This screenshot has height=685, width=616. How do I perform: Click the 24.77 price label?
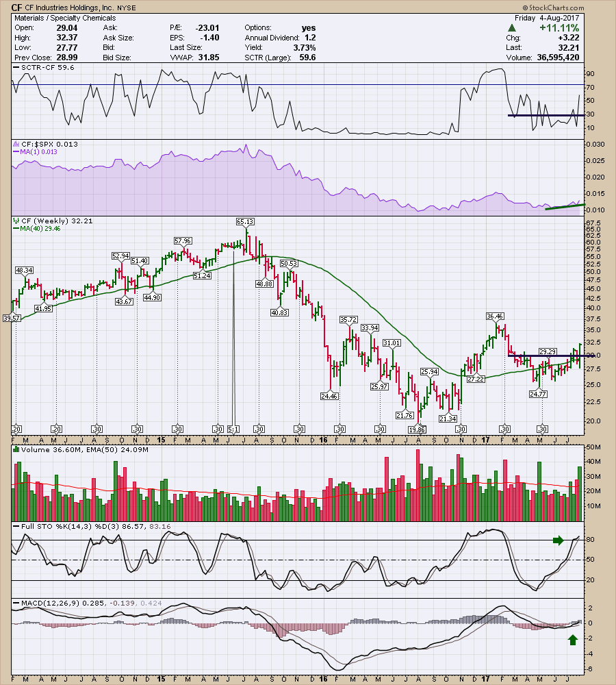[x=538, y=394]
